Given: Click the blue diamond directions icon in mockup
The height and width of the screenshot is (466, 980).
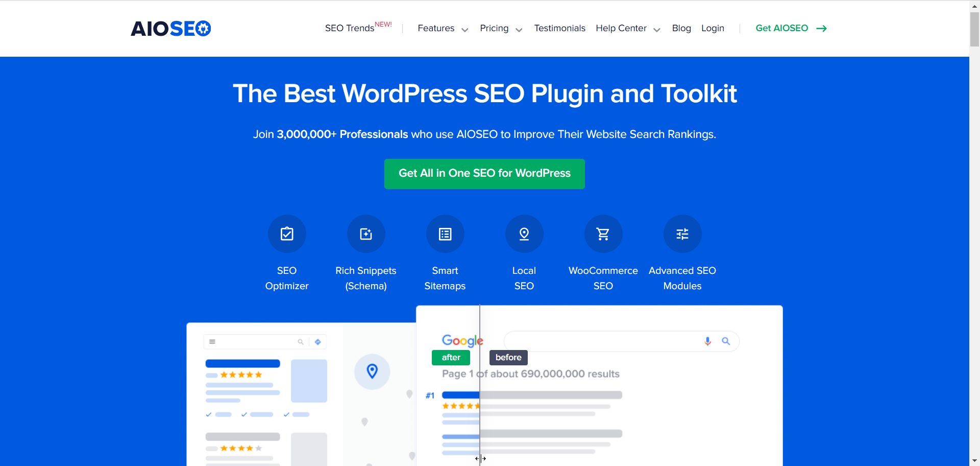Looking at the screenshot, I should coord(318,342).
